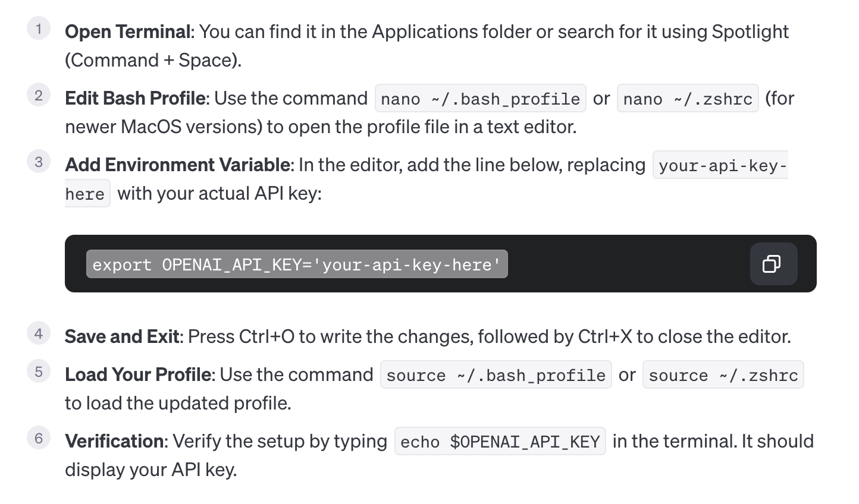This screenshot has height=504, width=859.
Task: Click the highlighted export OPENAI_API_KEY code line
Action: 296,264
